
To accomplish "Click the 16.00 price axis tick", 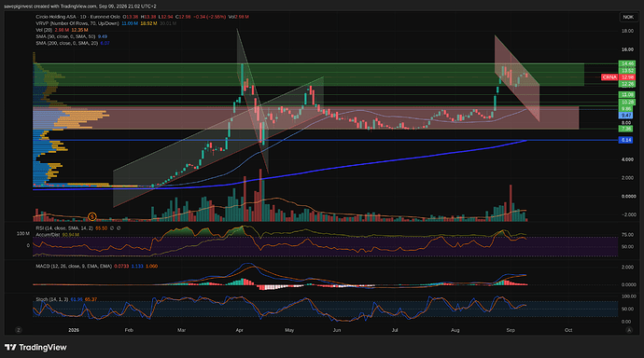I will [627, 49].
